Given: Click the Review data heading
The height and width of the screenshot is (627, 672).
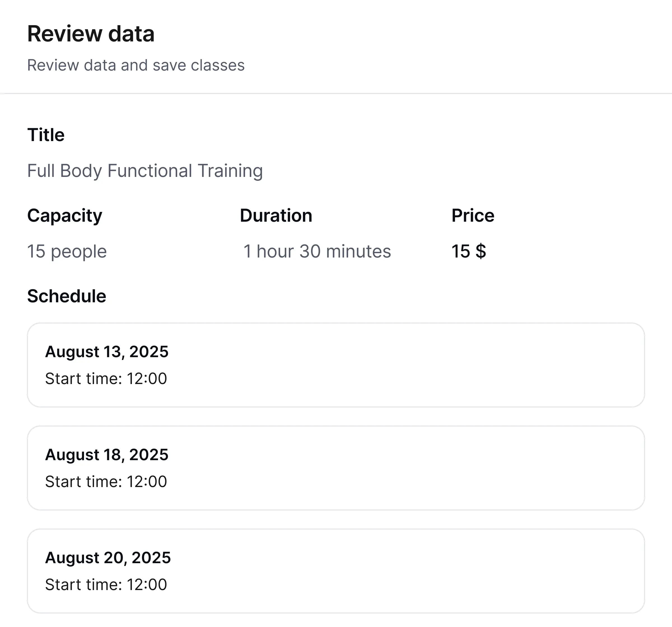Looking at the screenshot, I should point(91,34).
